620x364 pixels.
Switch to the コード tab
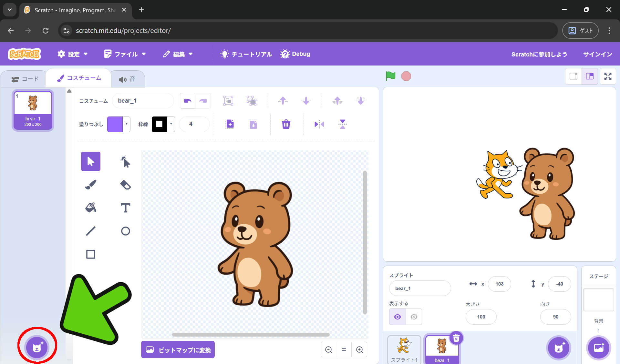[25, 79]
